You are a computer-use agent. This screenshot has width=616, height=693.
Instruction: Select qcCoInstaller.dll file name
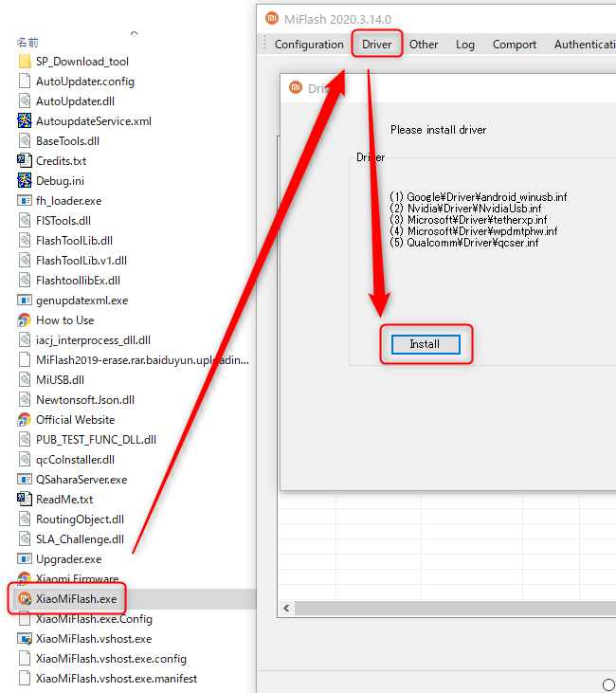pyautogui.click(x=75, y=459)
